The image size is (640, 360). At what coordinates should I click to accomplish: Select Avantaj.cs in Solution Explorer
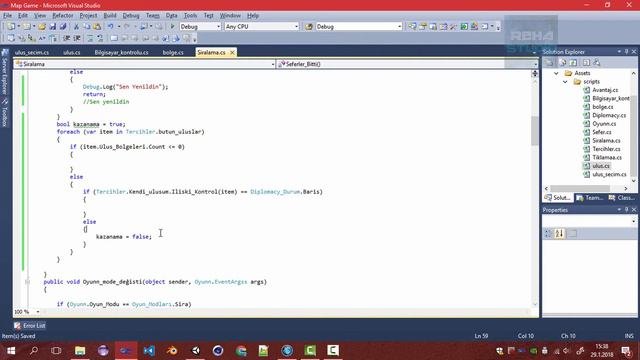605,90
